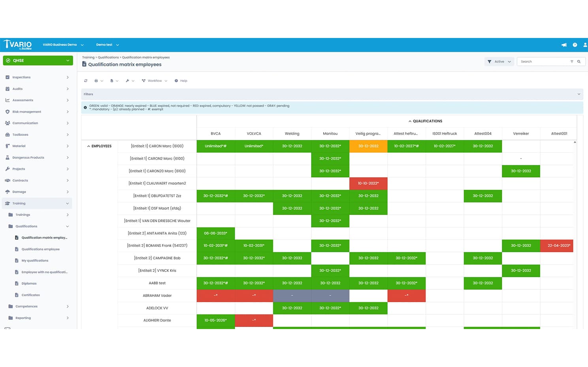
Task: Open the print icon menu
Action: 96,81
